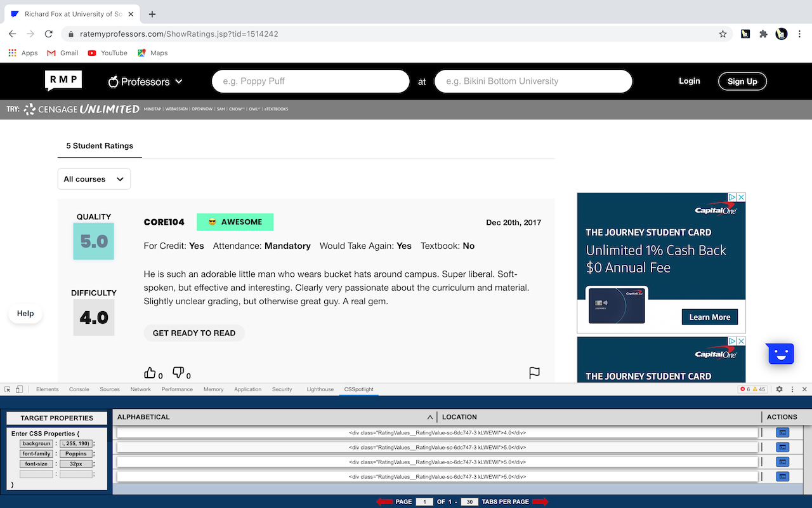Close the Richard Fox browser tab
The image size is (812, 508).
coord(132,14)
